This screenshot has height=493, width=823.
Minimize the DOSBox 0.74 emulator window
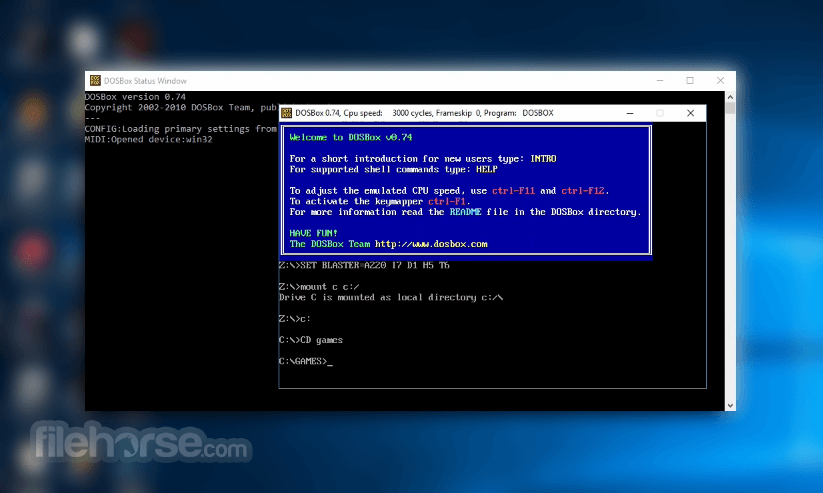pos(630,113)
